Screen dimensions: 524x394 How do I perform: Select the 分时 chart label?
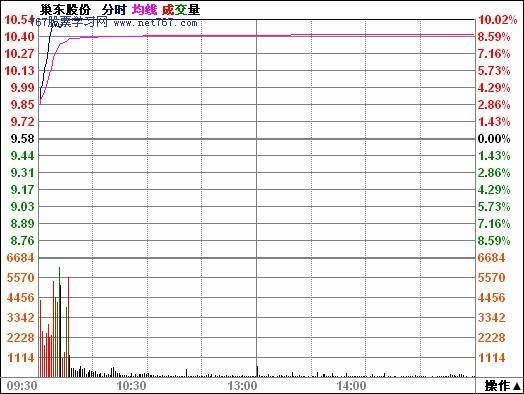point(114,10)
